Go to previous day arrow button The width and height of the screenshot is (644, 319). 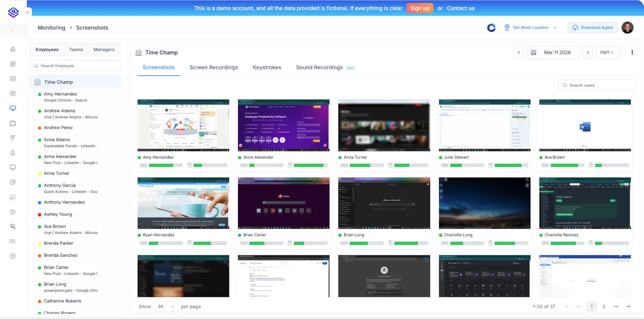(519, 52)
